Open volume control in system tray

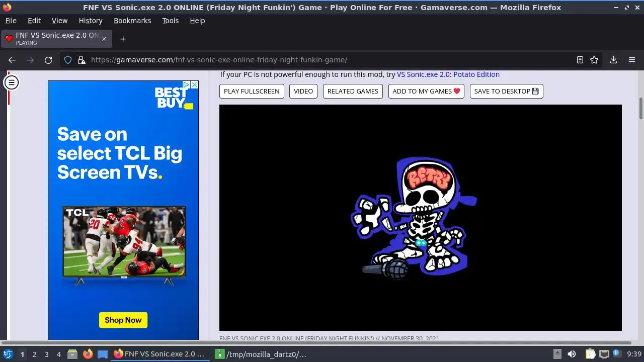572,354
